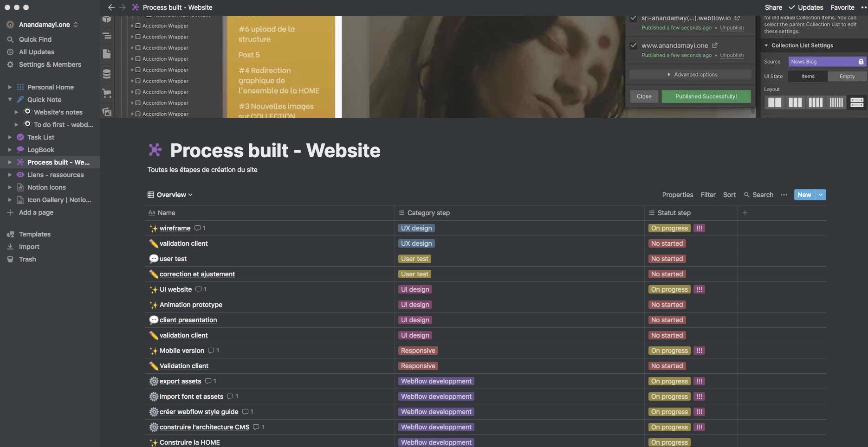This screenshot has height=447, width=868.
Task: Click the back navigation arrow
Action: [x=111, y=7]
